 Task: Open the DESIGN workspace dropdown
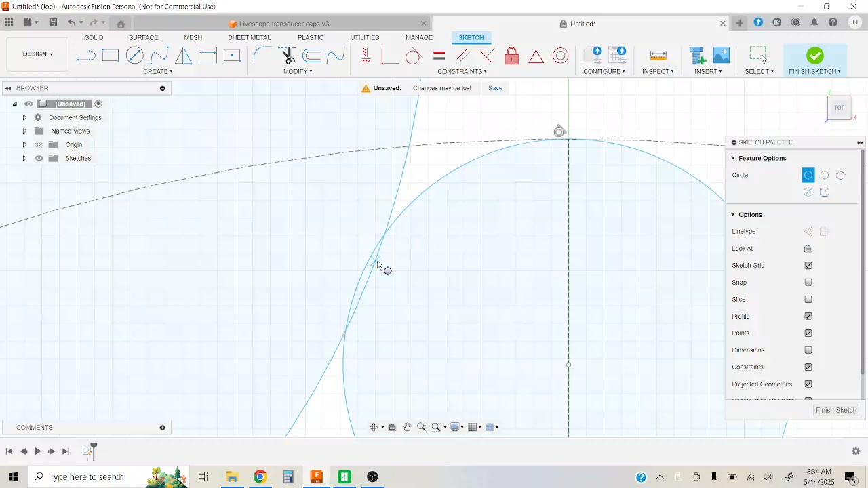(38, 54)
